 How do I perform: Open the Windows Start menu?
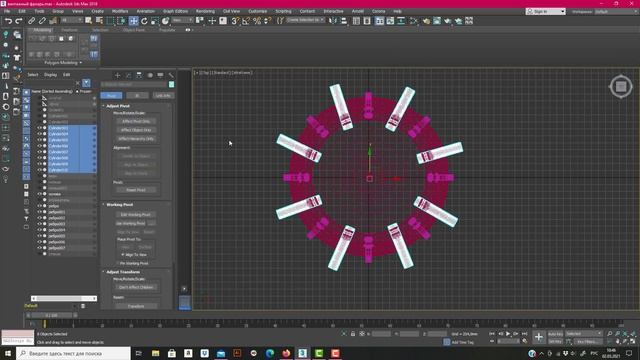click(x=8, y=353)
